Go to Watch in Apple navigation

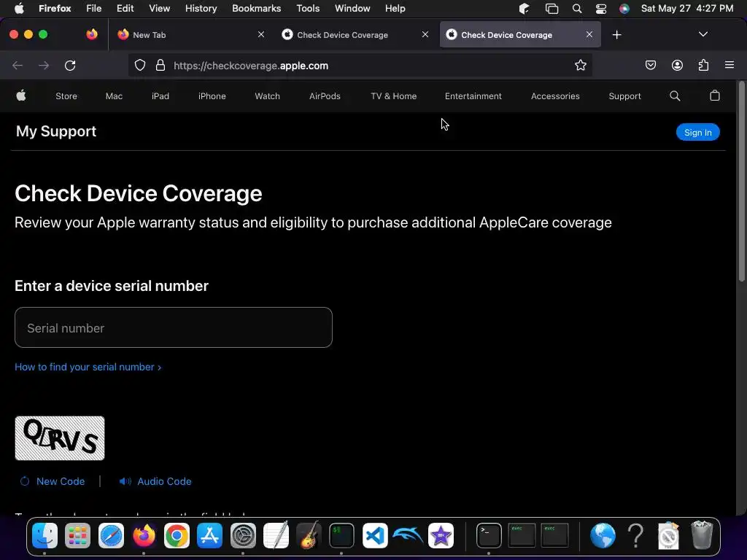pos(267,96)
